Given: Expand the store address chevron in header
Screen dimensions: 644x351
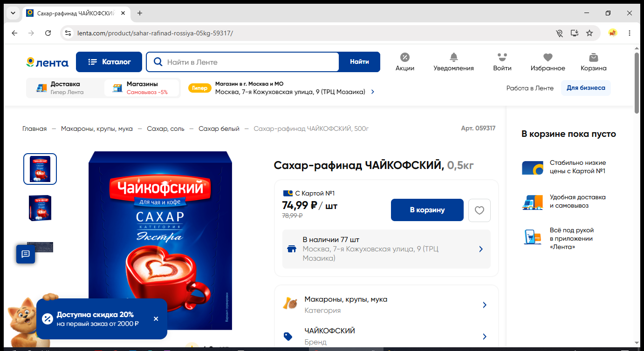Looking at the screenshot, I should click(x=372, y=92).
